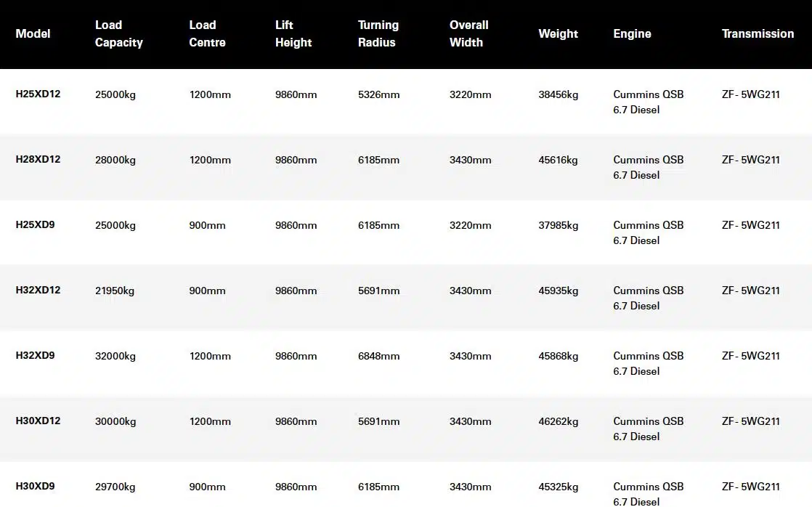Click H25XD12 overall width 3220mm
812x507 pixels.
click(x=470, y=94)
